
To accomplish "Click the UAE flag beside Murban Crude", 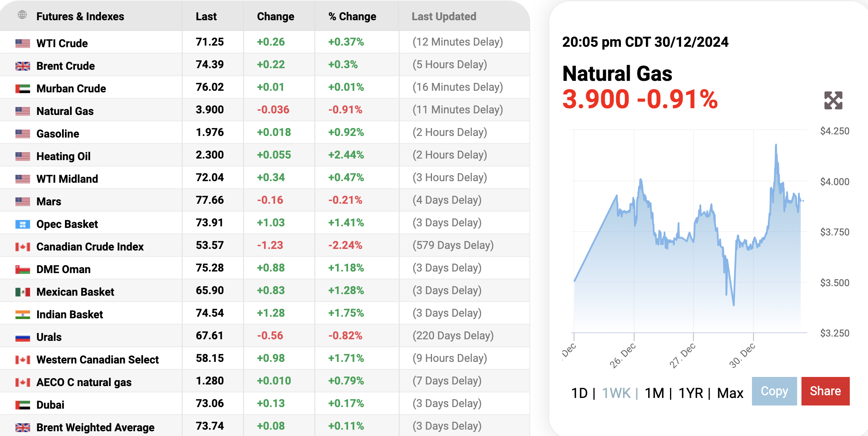I will tap(23, 88).
